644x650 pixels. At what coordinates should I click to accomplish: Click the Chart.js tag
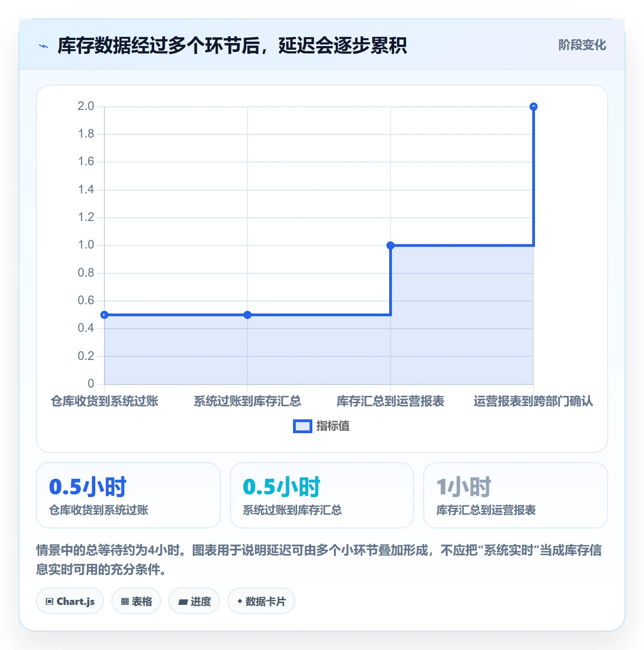click(x=70, y=601)
